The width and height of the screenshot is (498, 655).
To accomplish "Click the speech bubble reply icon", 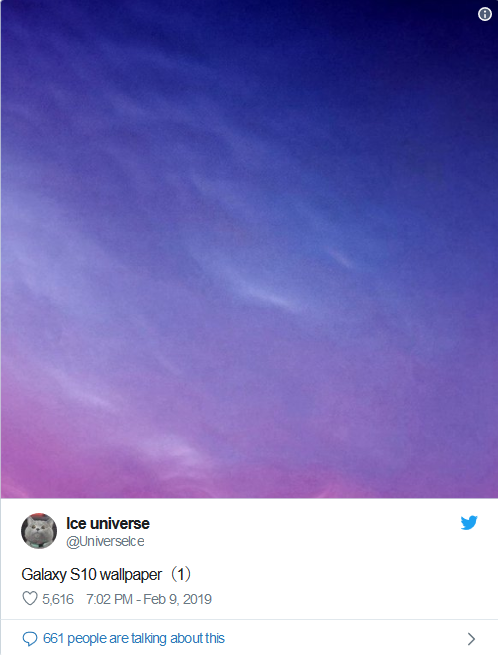I will 30,639.
